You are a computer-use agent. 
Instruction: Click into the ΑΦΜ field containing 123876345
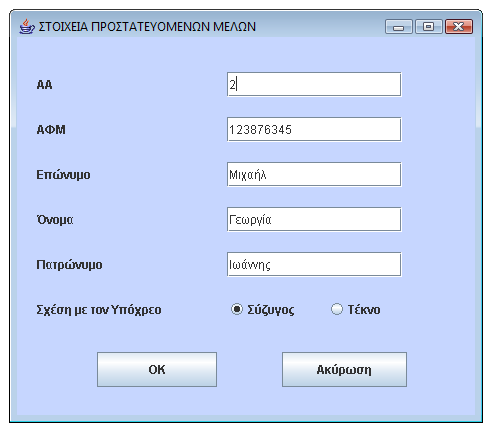(314, 129)
